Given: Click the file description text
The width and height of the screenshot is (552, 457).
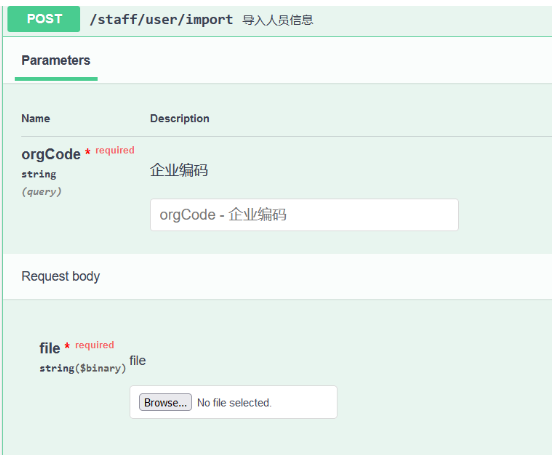Looking at the screenshot, I should pyautogui.click(x=137, y=360).
